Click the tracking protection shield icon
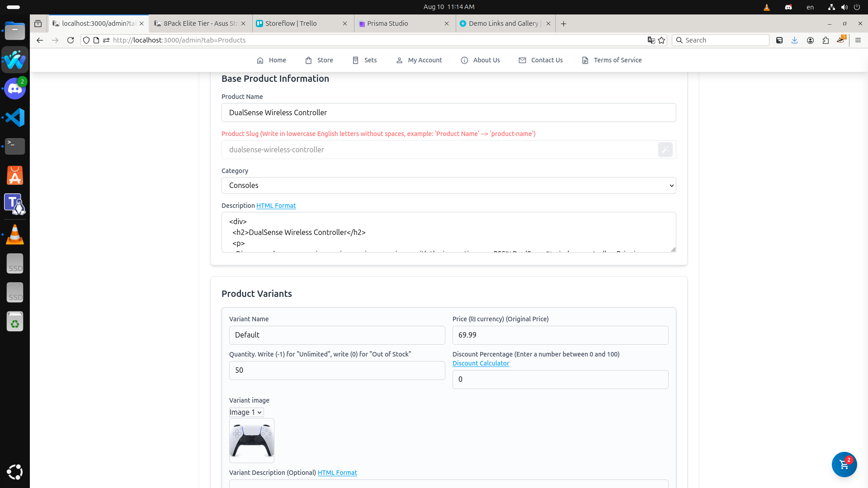The image size is (868, 488). (x=86, y=40)
